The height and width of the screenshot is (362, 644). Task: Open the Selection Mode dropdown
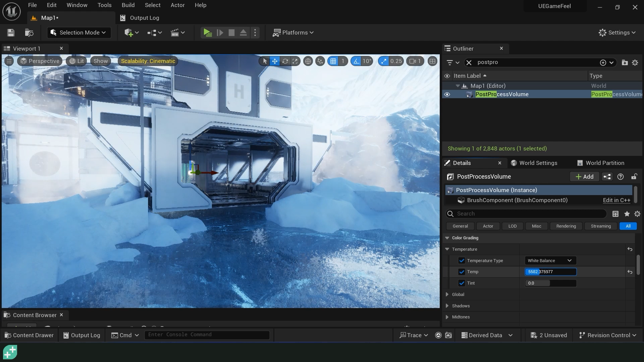tap(79, 33)
